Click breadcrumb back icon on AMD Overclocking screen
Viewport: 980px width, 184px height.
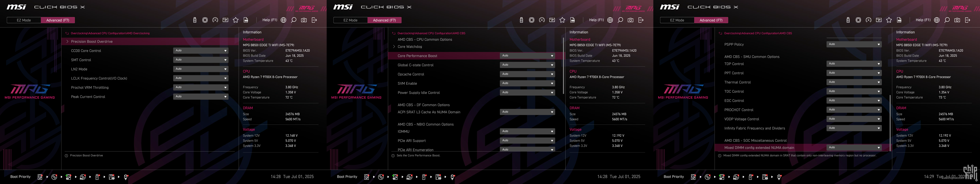pyautogui.click(x=67, y=33)
